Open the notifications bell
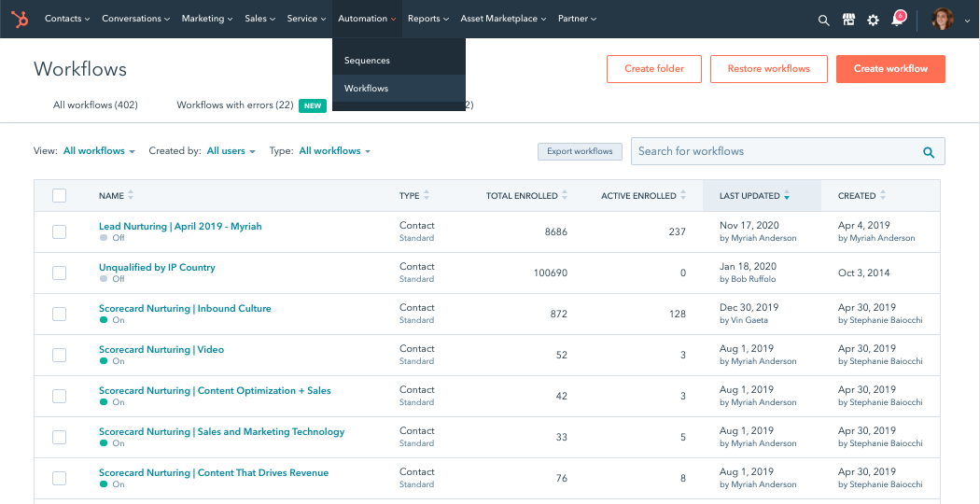 [897, 20]
